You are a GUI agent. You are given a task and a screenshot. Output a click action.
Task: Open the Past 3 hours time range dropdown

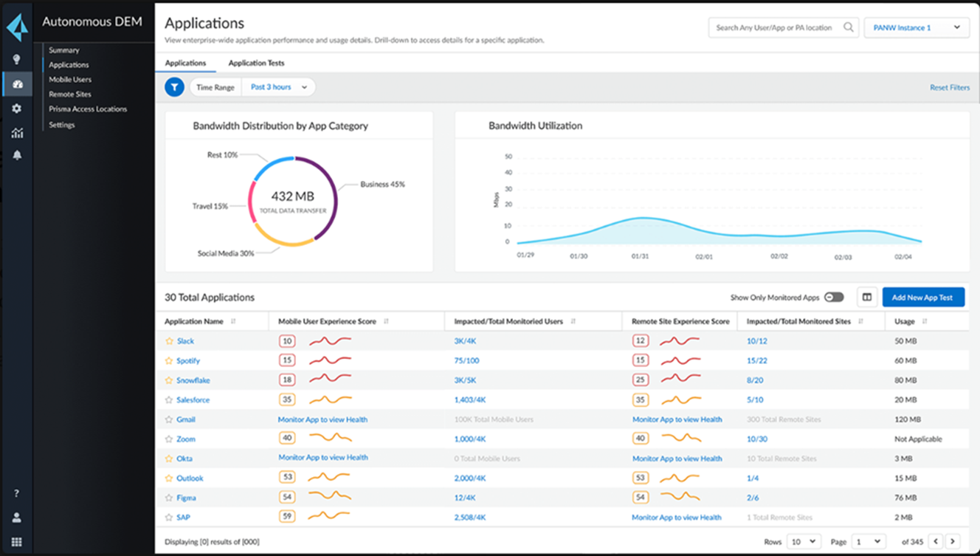pos(278,87)
